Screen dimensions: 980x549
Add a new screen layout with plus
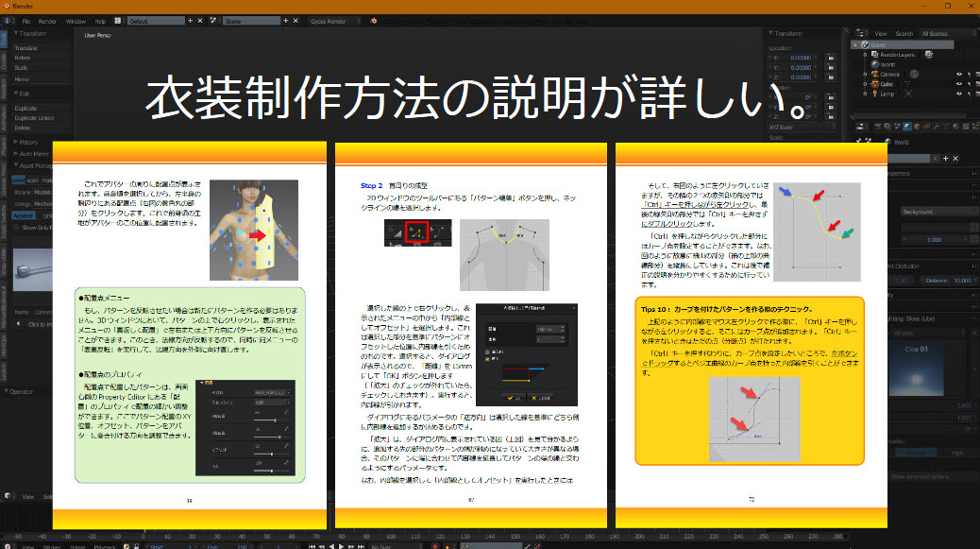[191, 21]
